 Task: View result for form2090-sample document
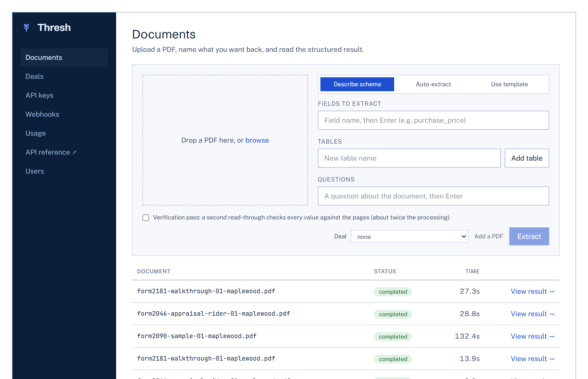pos(532,336)
